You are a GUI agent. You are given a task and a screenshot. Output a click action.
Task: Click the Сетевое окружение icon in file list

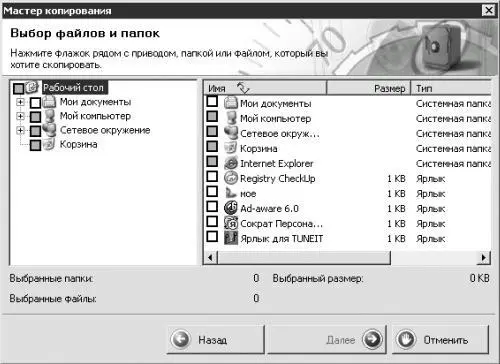click(231, 133)
